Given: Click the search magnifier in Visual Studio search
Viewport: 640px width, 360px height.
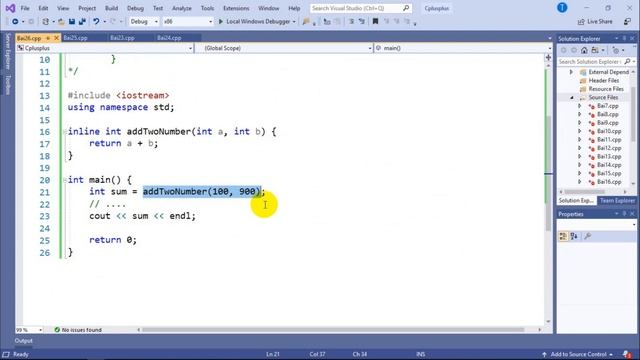Looking at the screenshot, I should (406, 8).
